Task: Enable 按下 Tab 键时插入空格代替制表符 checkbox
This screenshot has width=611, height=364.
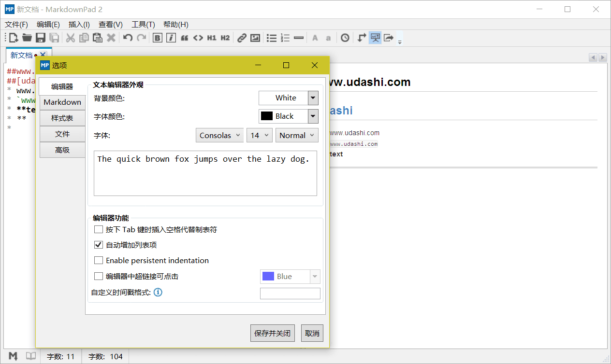Action: [x=99, y=229]
